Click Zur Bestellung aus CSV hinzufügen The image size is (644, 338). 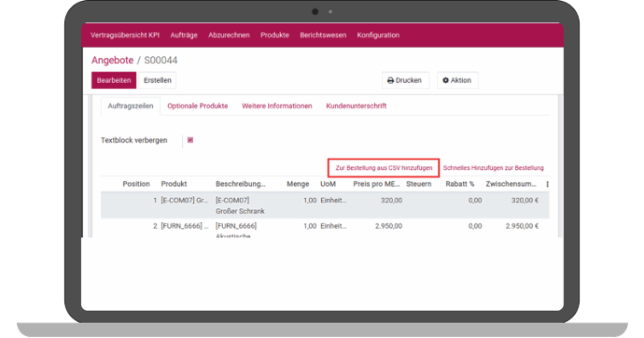(384, 168)
